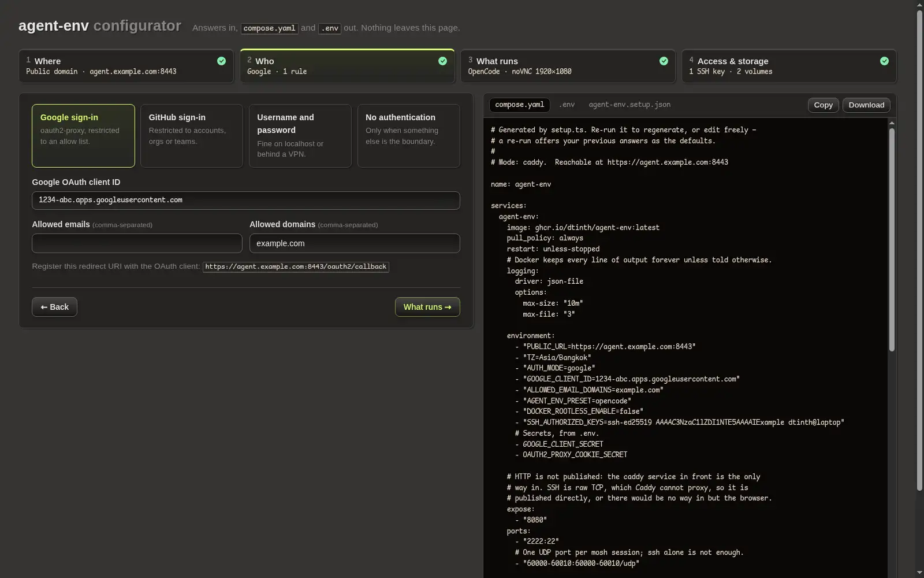Click the green checkmark on Access & storage step
924x578 pixels.
pyautogui.click(x=884, y=61)
